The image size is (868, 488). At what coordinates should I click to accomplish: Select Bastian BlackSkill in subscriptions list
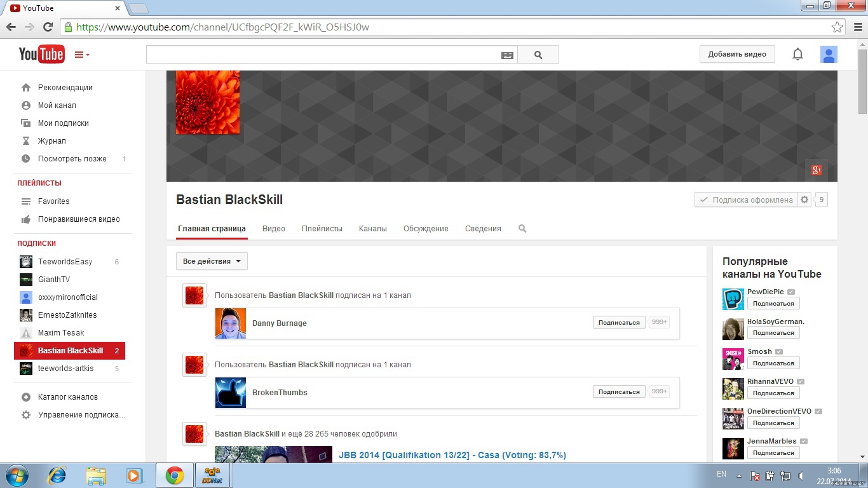(70, 351)
